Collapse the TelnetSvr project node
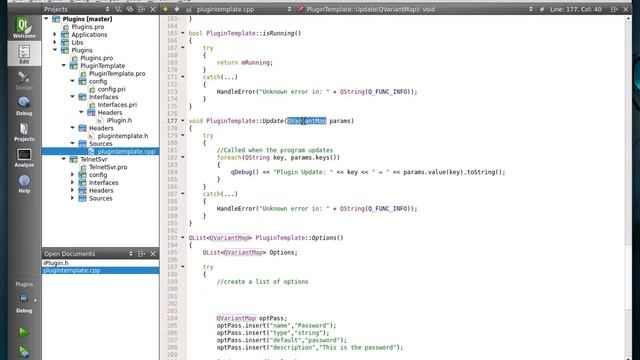This screenshot has height=360, width=640. [x=64, y=159]
